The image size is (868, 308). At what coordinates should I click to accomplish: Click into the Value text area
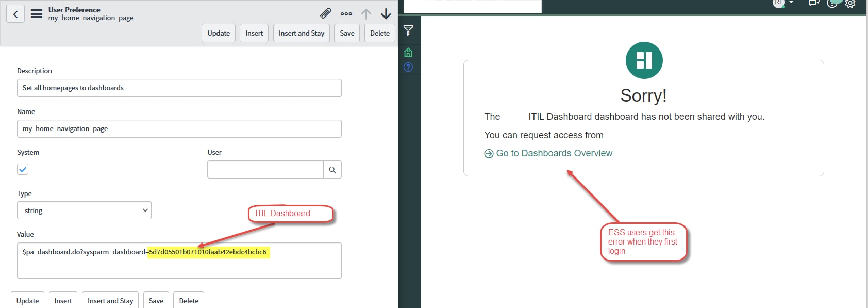[x=179, y=261]
